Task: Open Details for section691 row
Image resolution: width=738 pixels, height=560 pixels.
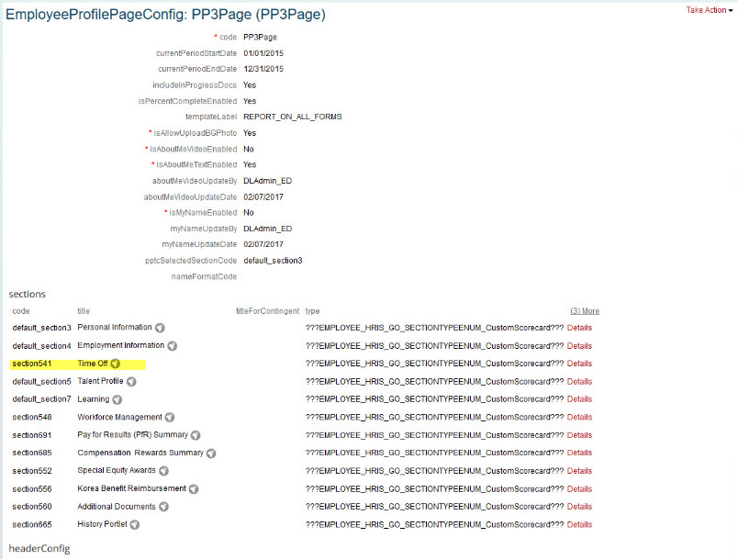Action: (579, 435)
